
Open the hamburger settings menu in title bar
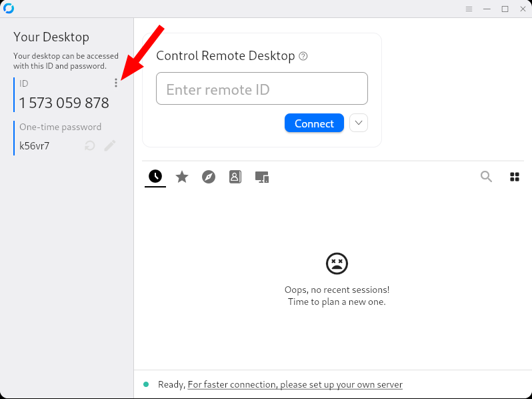[x=469, y=9]
